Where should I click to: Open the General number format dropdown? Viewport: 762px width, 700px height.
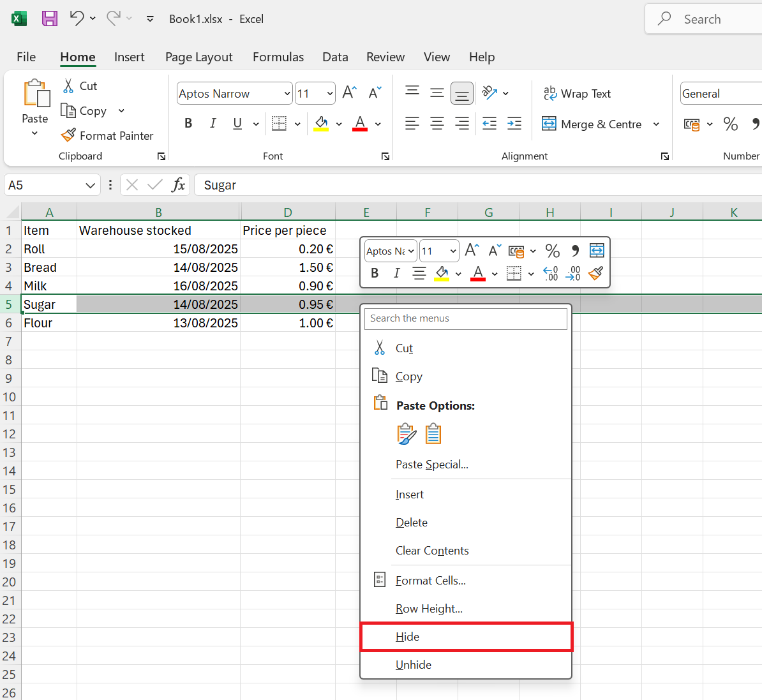[x=721, y=93]
